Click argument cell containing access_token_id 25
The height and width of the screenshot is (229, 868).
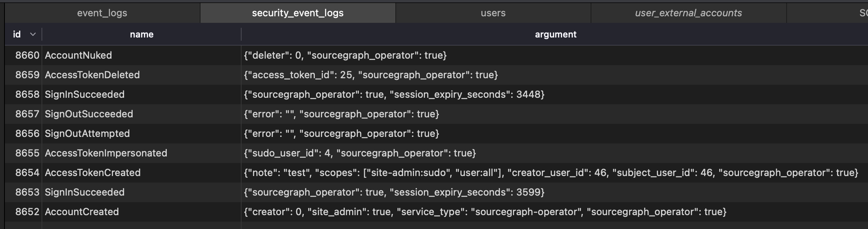(371, 75)
